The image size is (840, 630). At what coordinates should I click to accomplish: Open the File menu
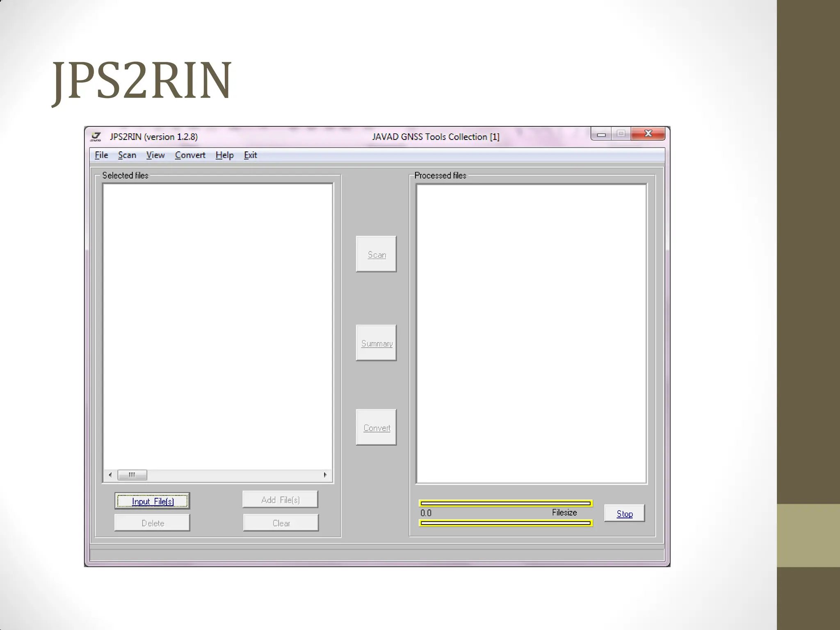point(101,155)
